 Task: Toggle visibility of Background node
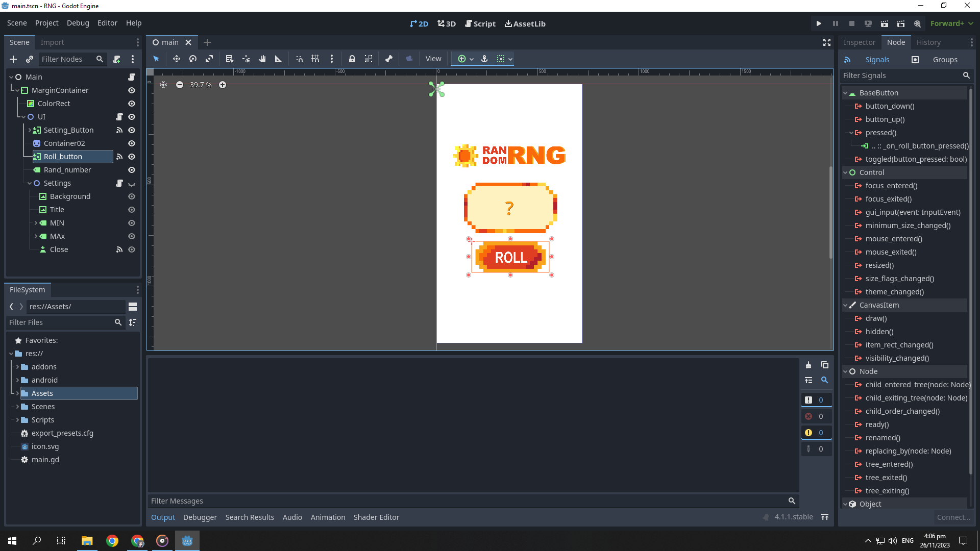tap(132, 196)
